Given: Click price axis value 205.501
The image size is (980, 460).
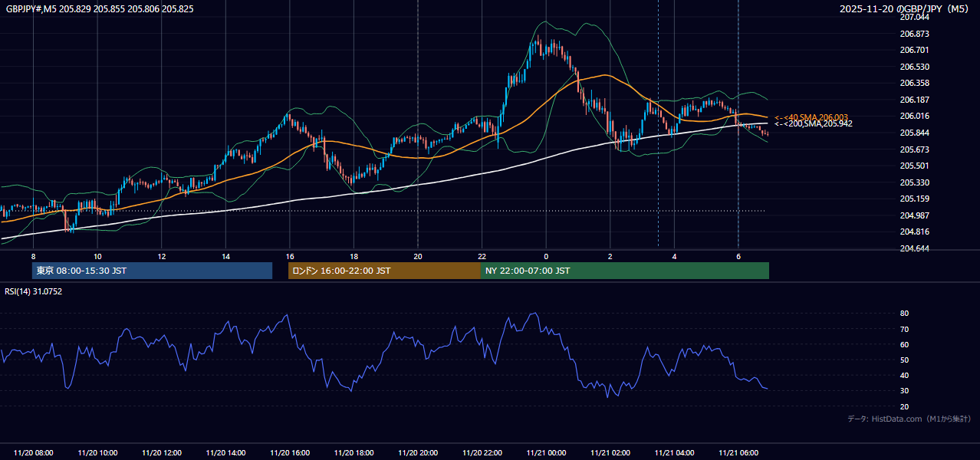Looking at the screenshot, I should point(915,166).
